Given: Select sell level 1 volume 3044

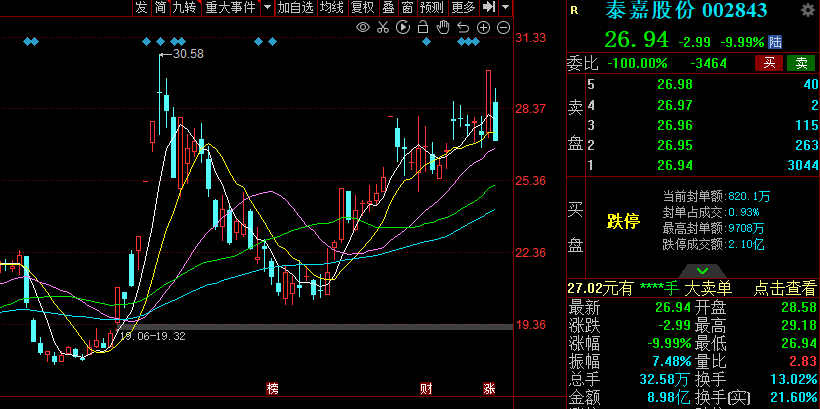Looking at the screenshot, I should [803, 165].
